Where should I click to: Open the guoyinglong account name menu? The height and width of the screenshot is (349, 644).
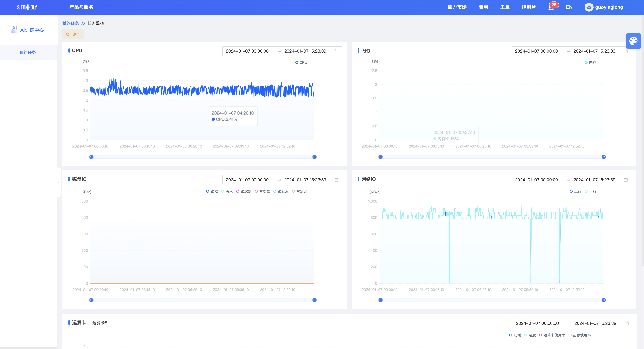tap(609, 7)
